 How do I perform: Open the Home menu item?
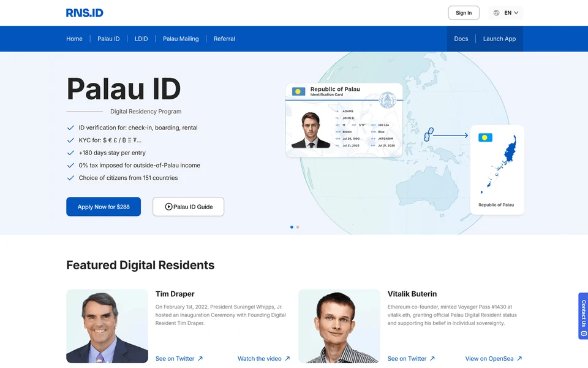[74, 39]
